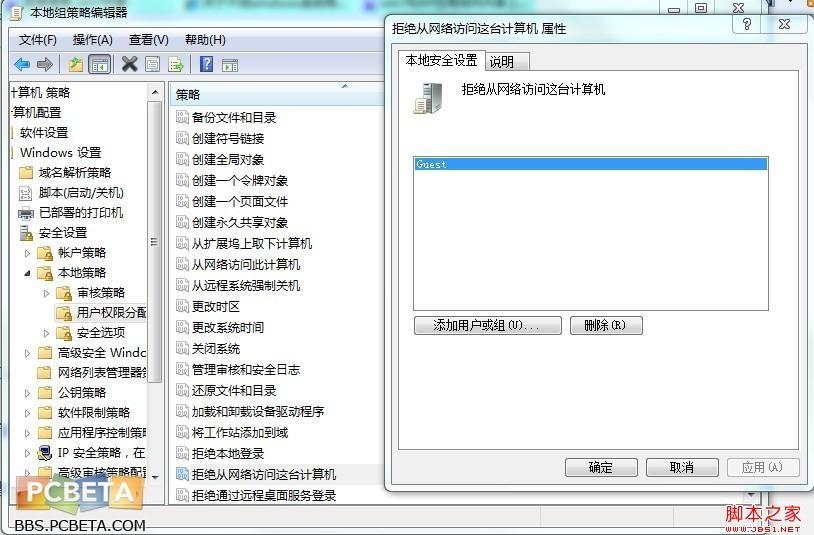Click the 删除(R) button
Image resolution: width=814 pixels, height=535 pixels.
(x=606, y=325)
